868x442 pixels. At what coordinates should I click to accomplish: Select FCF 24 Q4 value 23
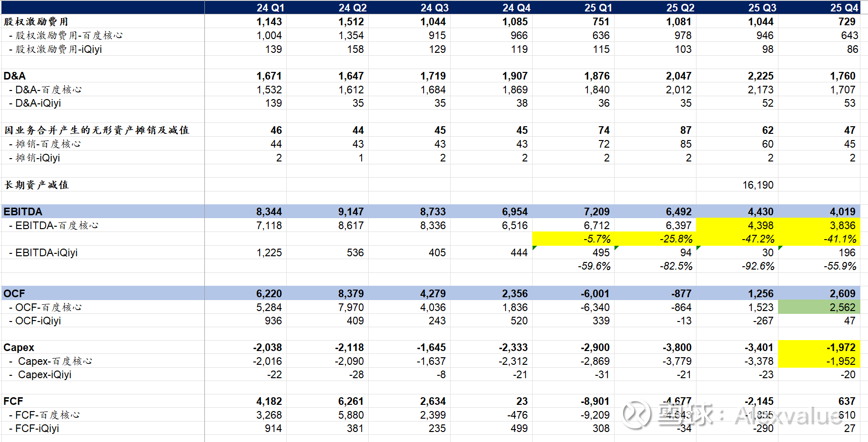point(522,401)
